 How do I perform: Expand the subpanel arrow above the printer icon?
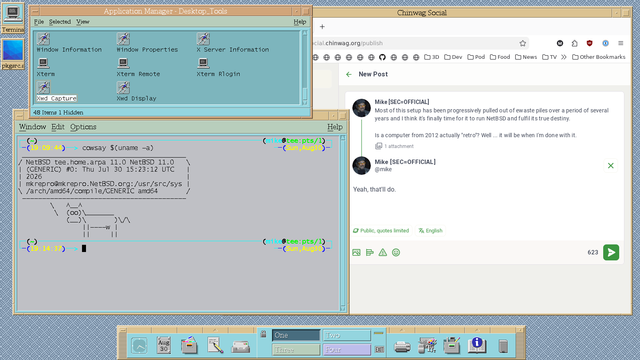coord(402,330)
